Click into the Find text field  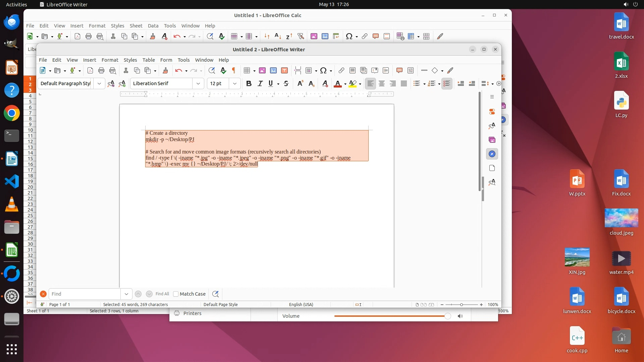pyautogui.click(x=85, y=294)
